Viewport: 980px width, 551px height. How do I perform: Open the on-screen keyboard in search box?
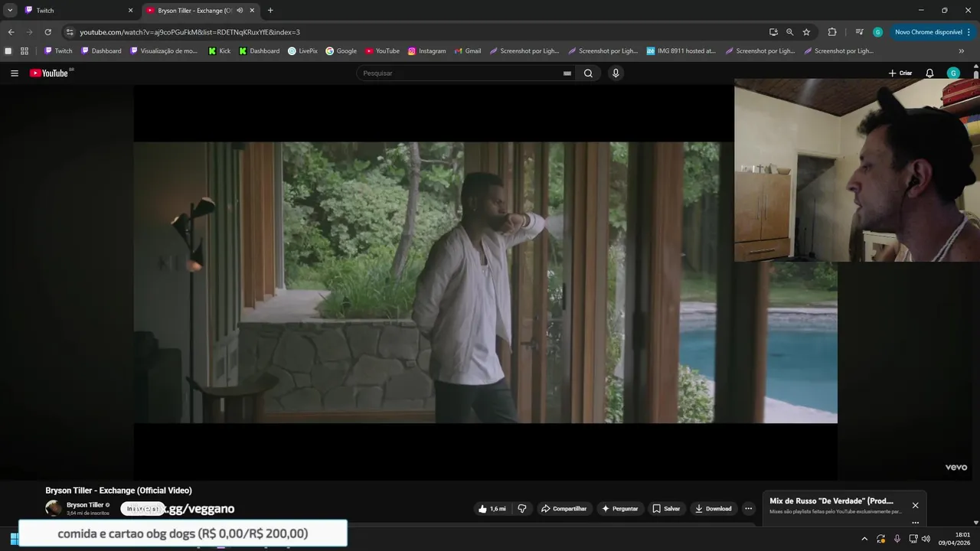(567, 73)
